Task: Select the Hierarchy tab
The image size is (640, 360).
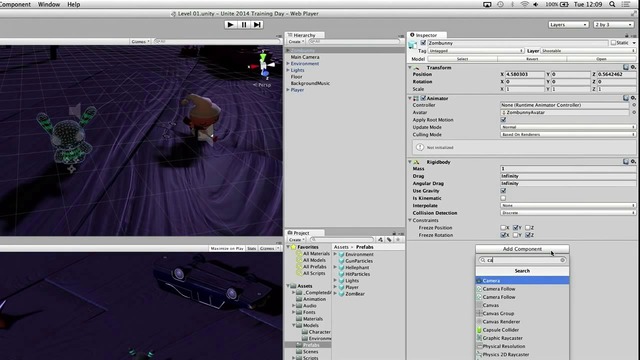Action: [304, 35]
